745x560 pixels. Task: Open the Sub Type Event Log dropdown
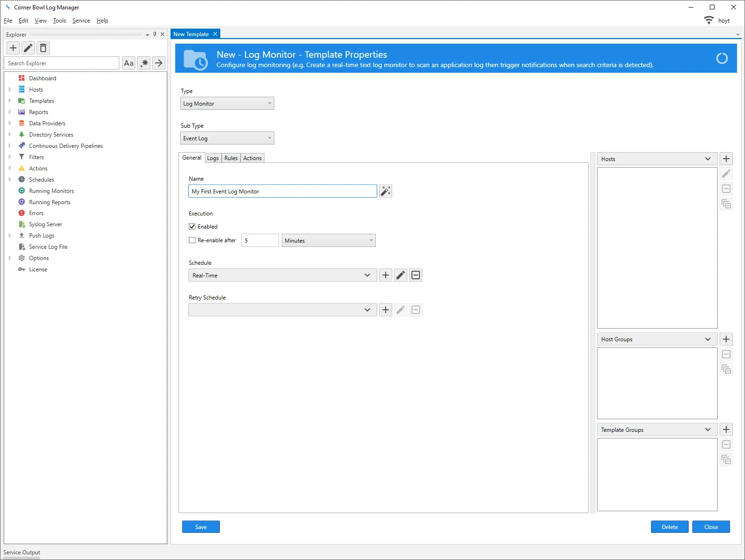pos(227,138)
